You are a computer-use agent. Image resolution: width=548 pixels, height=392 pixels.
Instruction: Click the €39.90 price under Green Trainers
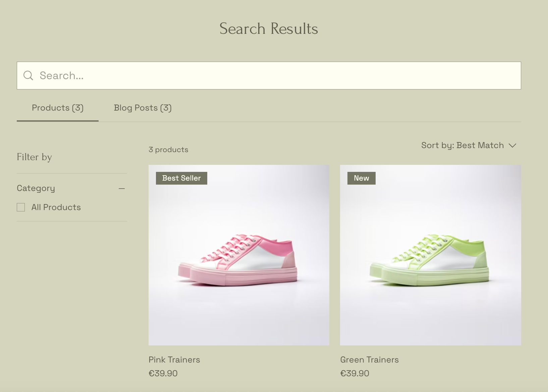[x=354, y=373]
